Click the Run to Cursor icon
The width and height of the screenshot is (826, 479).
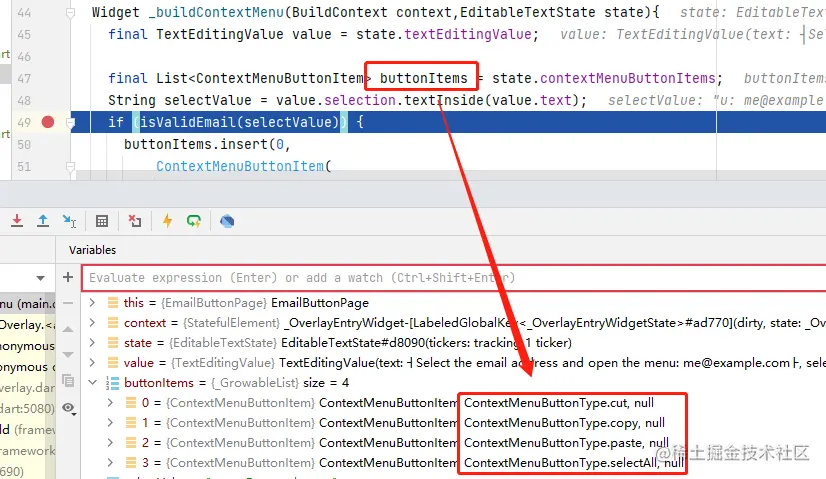pyautogui.click(x=69, y=221)
